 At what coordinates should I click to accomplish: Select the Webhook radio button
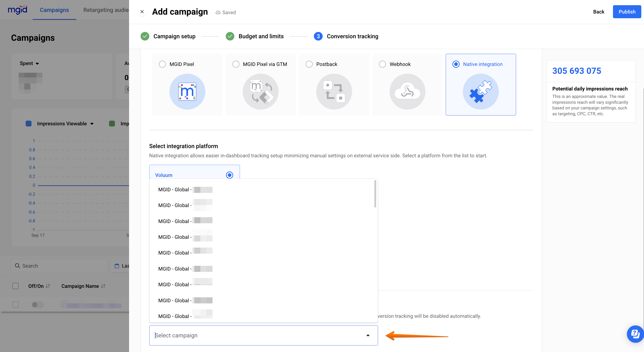[x=382, y=64]
